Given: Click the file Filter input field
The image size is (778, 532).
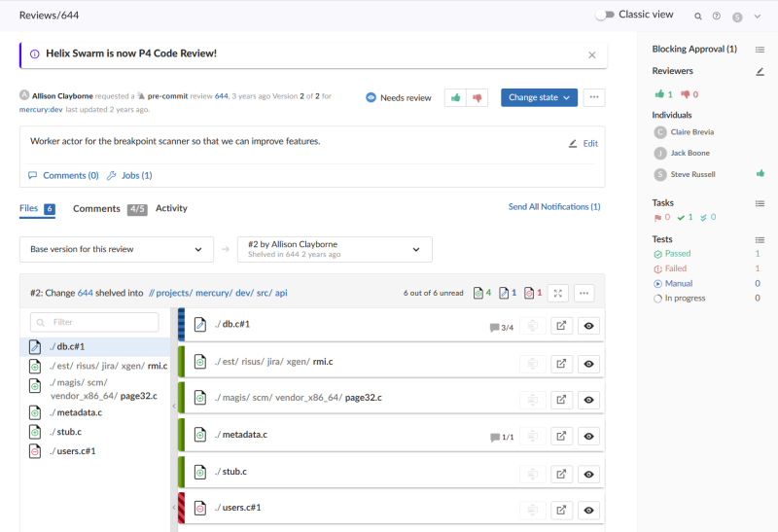Looking at the screenshot, I should [x=94, y=322].
